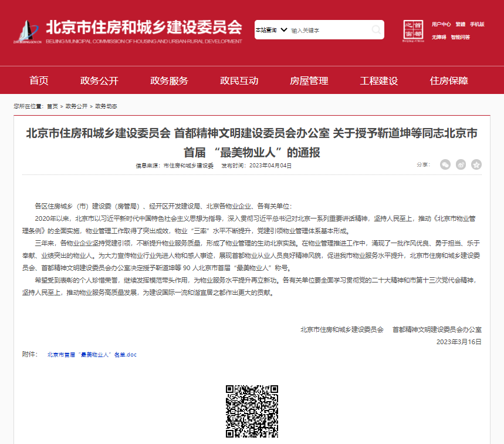The width and height of the screenshot is (504, 444).
Task: Click the search magnifier icon
Action: 376,30
